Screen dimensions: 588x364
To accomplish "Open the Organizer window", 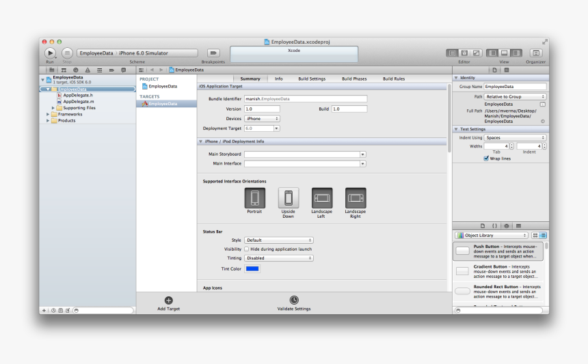I will pyautogui.click(x=536, y=53).
